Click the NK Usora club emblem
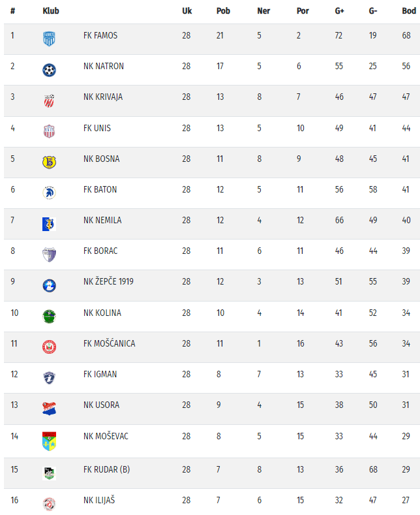 click(x=49, y=408)
